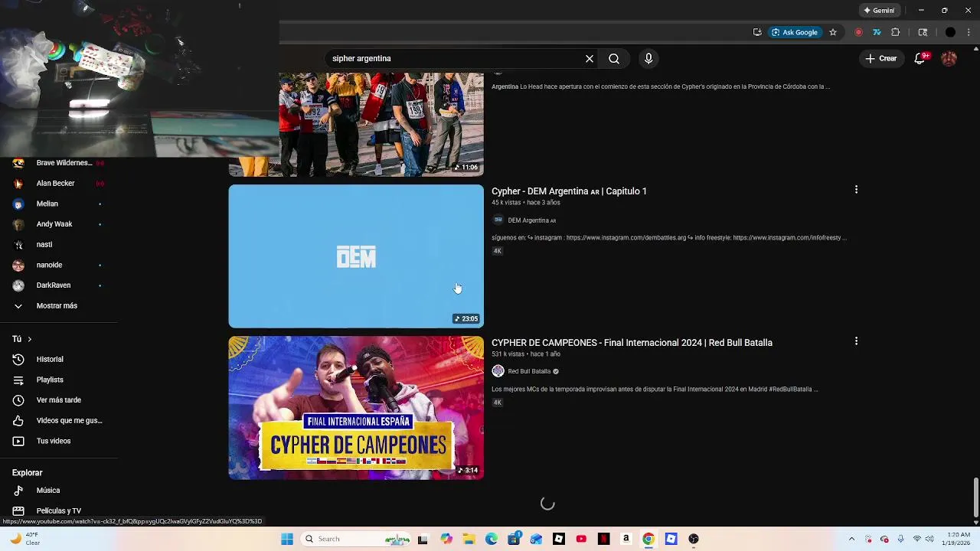Viewport: 980px width, 551px height.
Task: Click the 4K badge under DEM Argentina video
Action: coord(497,251)
